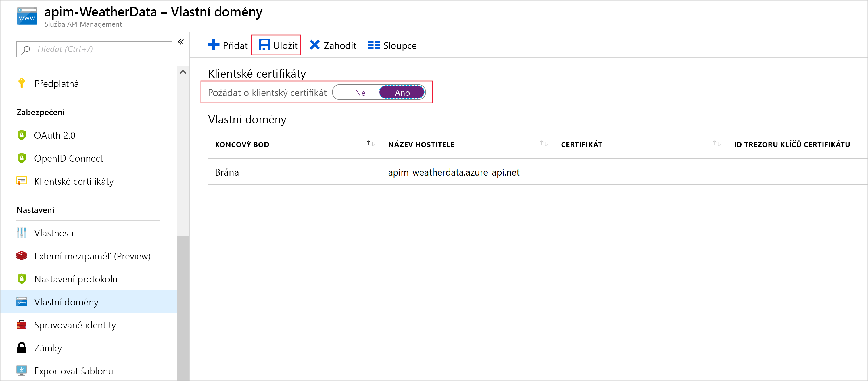The width and height of the screenshot is (868, 381).
Task: Click the Sloupce button label
Action: click(400, 45)
